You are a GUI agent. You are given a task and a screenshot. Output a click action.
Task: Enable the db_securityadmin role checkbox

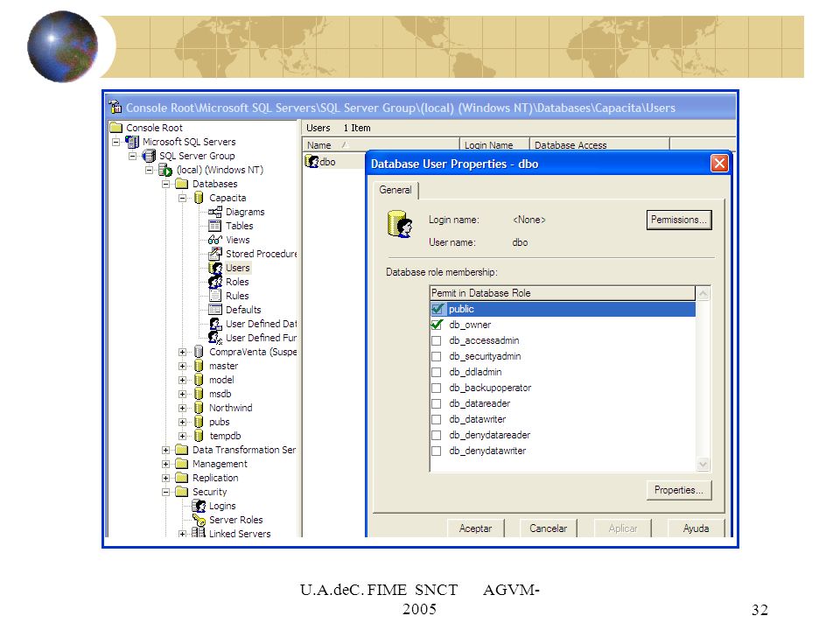[437, 356]
